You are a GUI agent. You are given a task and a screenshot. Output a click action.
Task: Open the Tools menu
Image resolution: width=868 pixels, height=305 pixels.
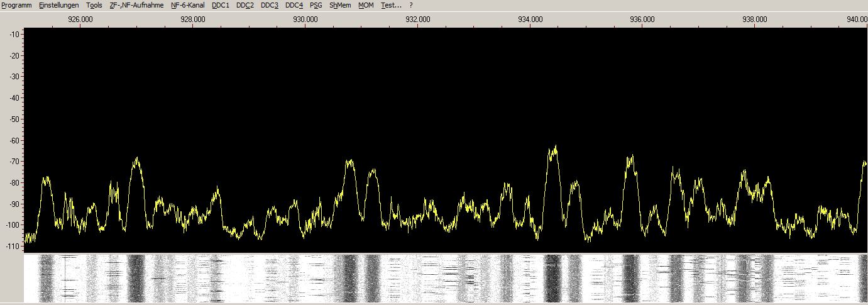tap(94, 5)
